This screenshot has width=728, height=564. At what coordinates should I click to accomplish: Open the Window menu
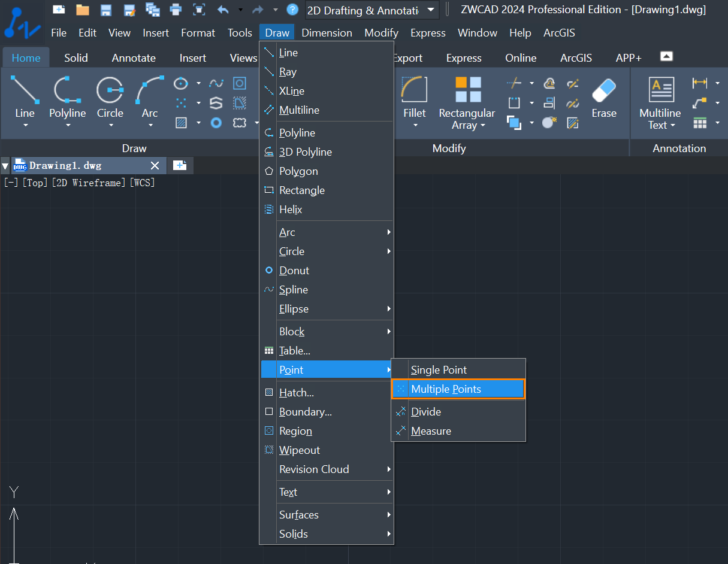click(x=478, y=33)
